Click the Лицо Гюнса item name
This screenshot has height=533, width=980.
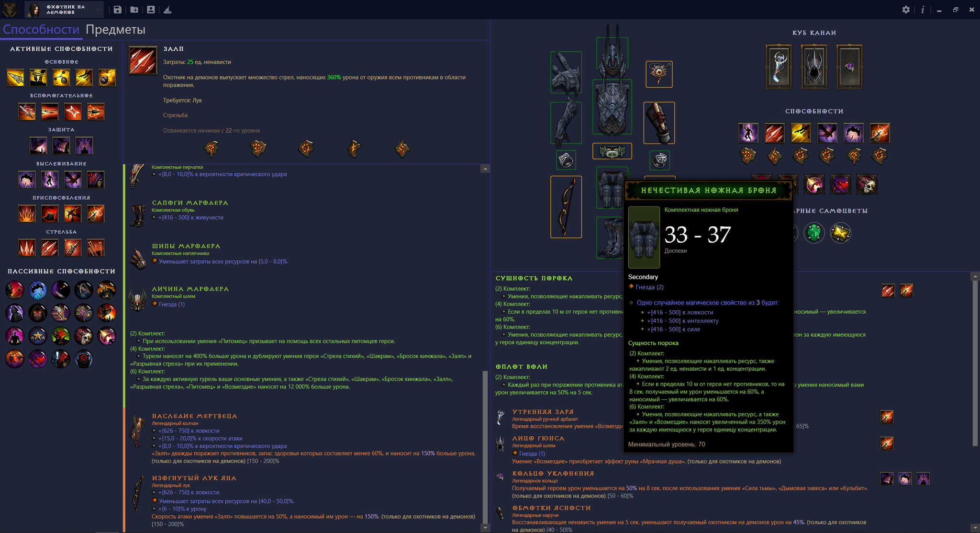(x=538, y=438)
